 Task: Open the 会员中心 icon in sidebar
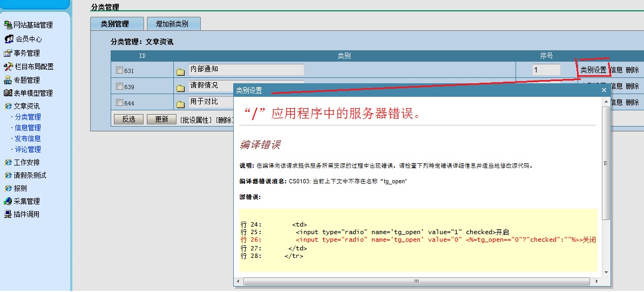[9, 39]
